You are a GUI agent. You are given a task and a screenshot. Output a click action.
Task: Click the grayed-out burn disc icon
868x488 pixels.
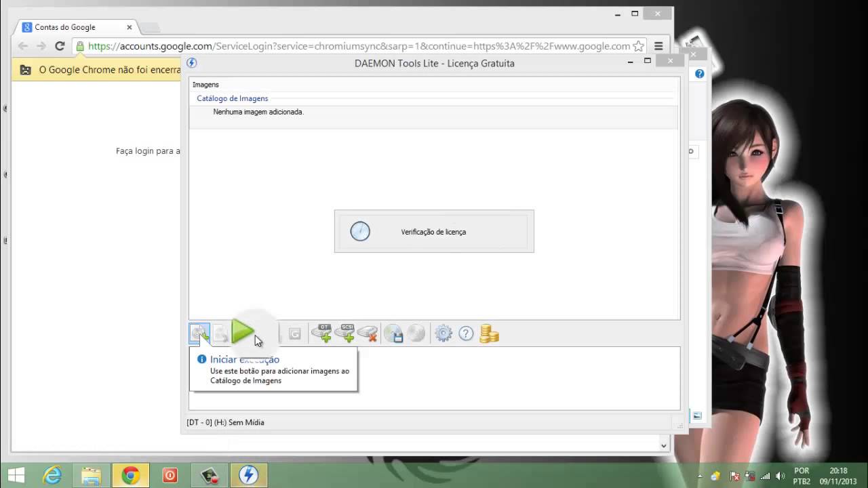(416, 333)
